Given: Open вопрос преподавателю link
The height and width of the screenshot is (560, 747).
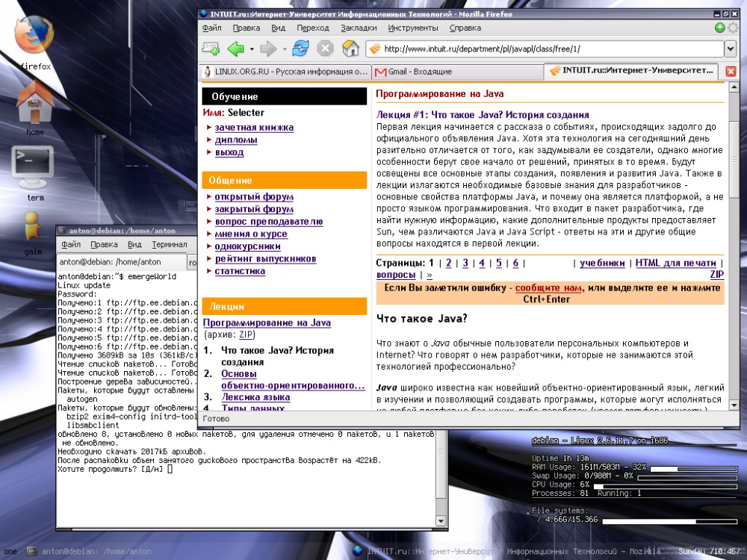Looking at the screenshot, I should [269, 221].
